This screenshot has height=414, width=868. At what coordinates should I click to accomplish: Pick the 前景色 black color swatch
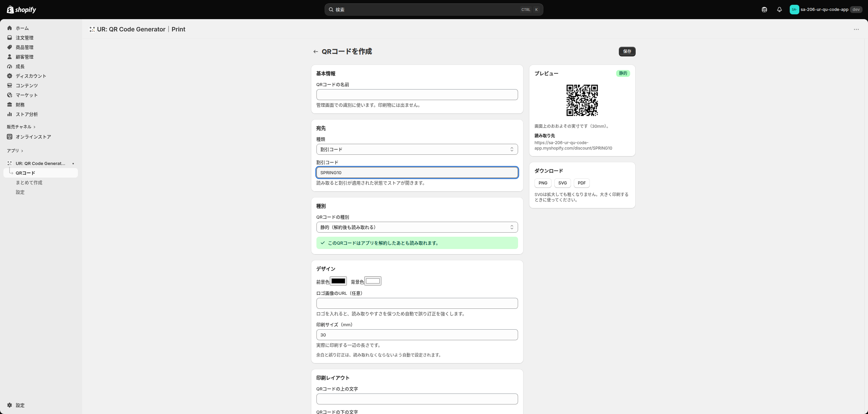338,281
